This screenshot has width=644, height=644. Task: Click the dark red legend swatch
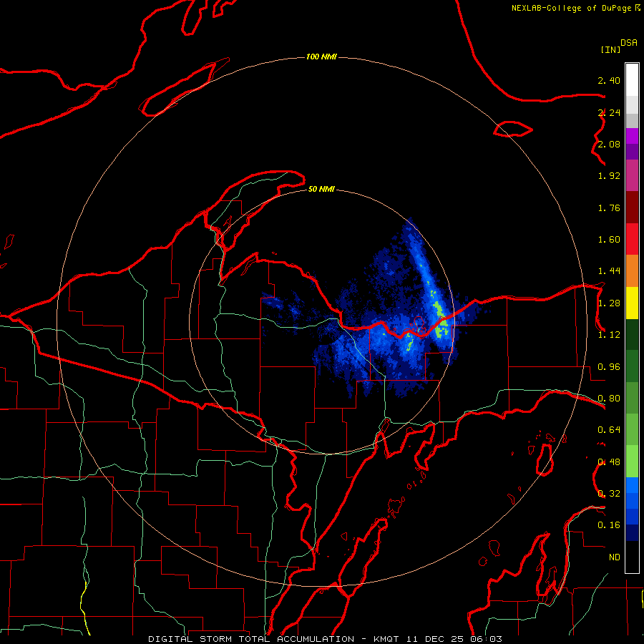pos(632,208)
